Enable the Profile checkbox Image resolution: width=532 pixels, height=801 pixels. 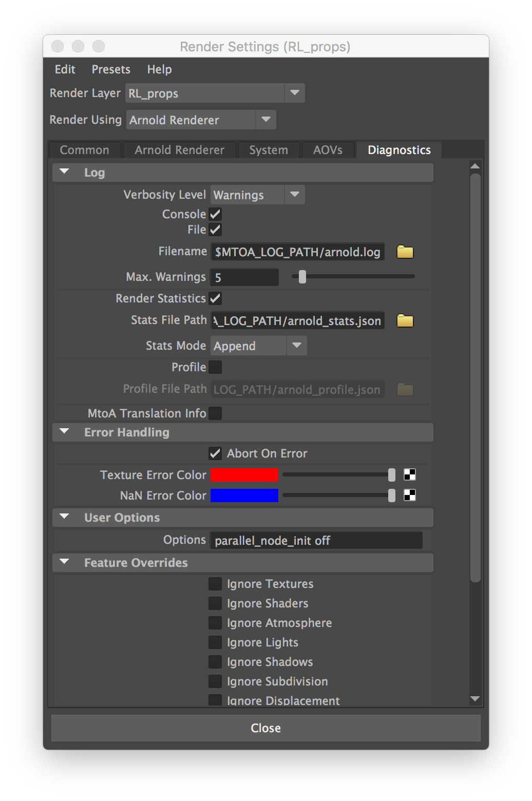[215, 367]
